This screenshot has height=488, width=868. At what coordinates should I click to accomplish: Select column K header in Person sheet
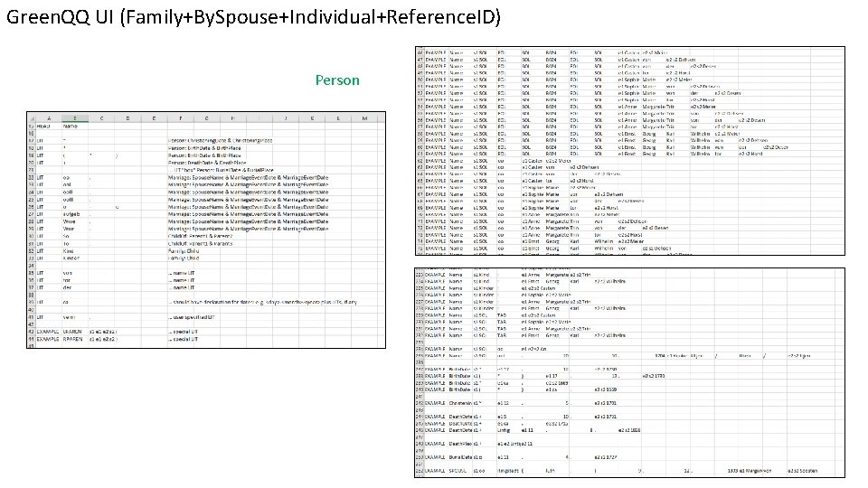coord(312,118)
